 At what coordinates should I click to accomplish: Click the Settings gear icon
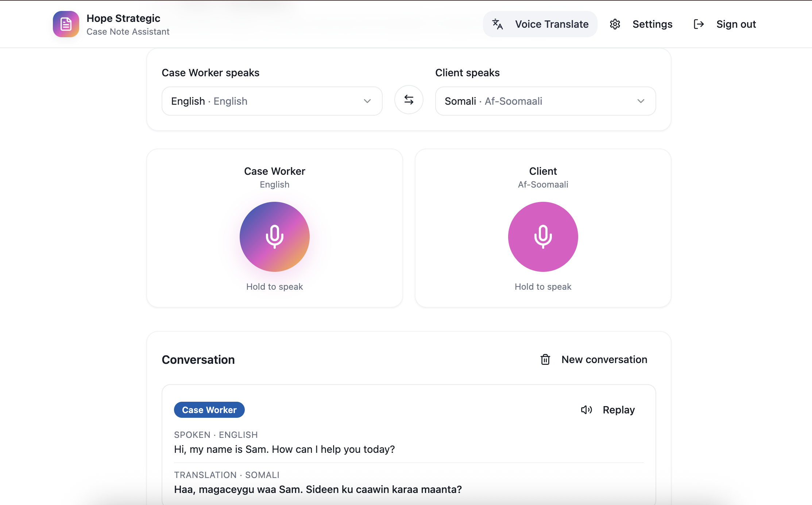pos(615,24)
